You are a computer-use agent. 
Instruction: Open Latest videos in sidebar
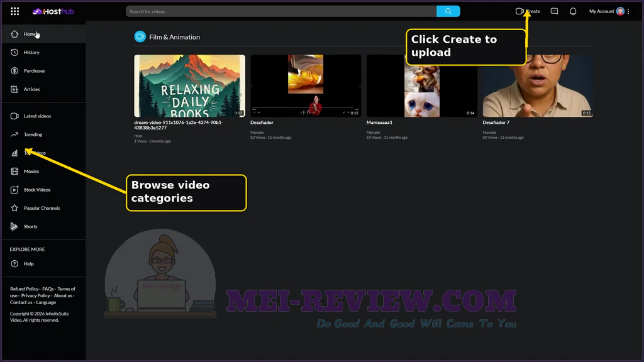click(x=37, y=116)
